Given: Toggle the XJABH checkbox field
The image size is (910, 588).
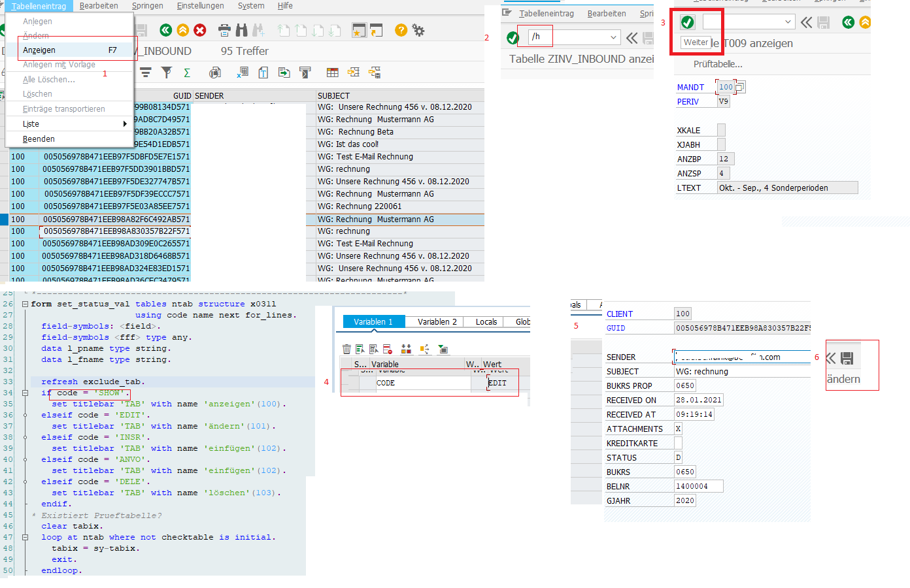Looking at the screenshot, I should pos(721,144).
